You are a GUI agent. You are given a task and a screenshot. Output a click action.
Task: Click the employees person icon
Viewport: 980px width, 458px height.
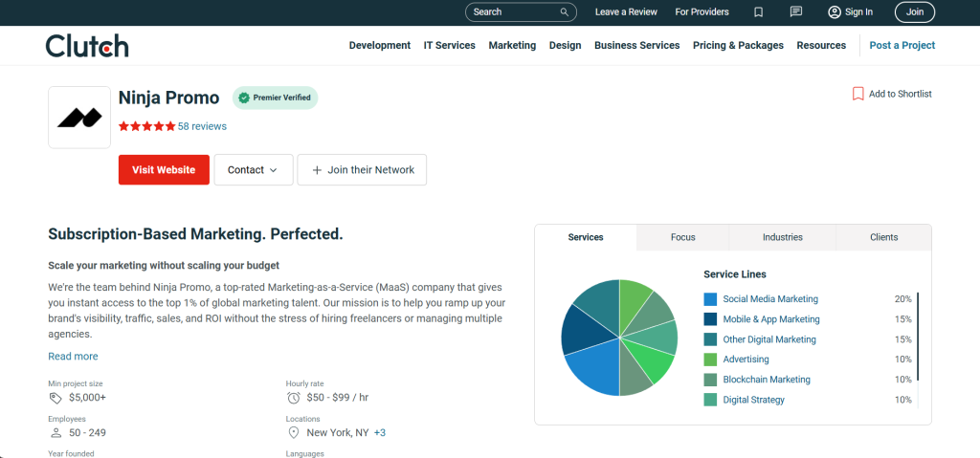(x=56, y=433)
